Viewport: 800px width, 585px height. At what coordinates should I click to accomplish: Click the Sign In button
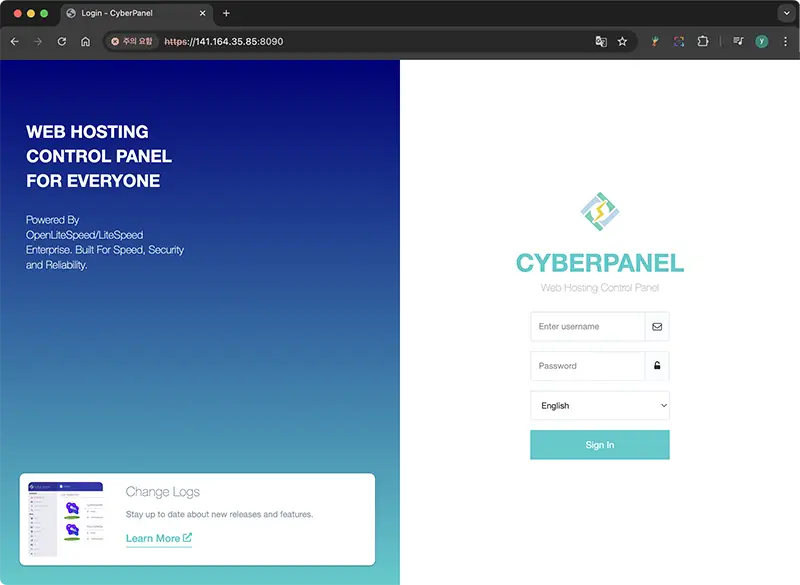click(x=600, y=445)
